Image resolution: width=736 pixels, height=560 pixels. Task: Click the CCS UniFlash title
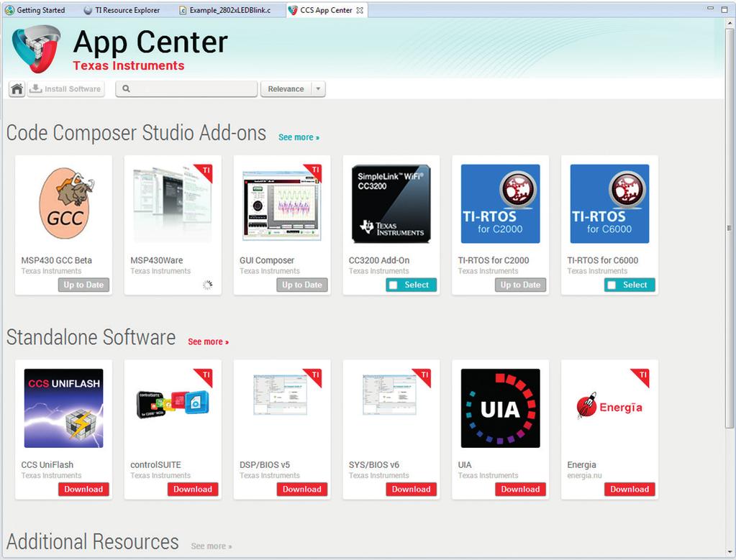pyautogui.click(x=47, y=465)
